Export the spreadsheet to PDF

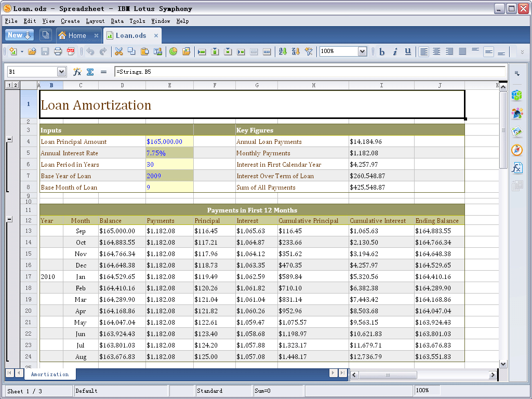[70, 51]
